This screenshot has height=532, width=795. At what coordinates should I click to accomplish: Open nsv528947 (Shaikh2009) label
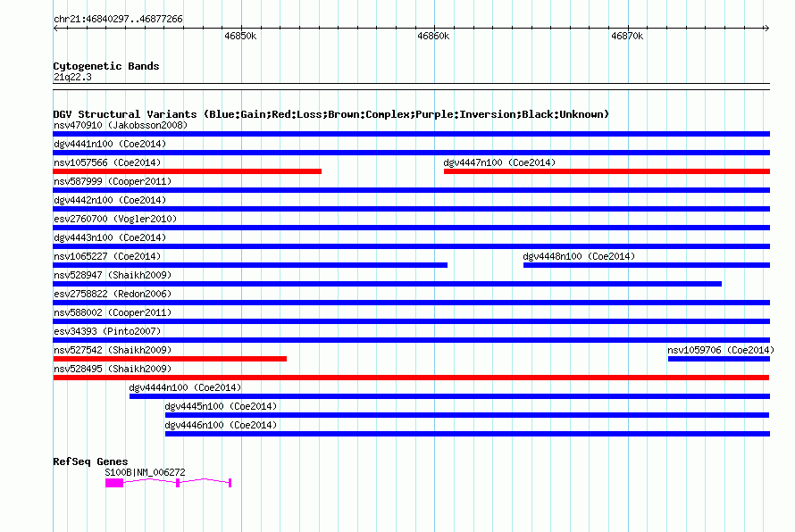tap(113, 275)
